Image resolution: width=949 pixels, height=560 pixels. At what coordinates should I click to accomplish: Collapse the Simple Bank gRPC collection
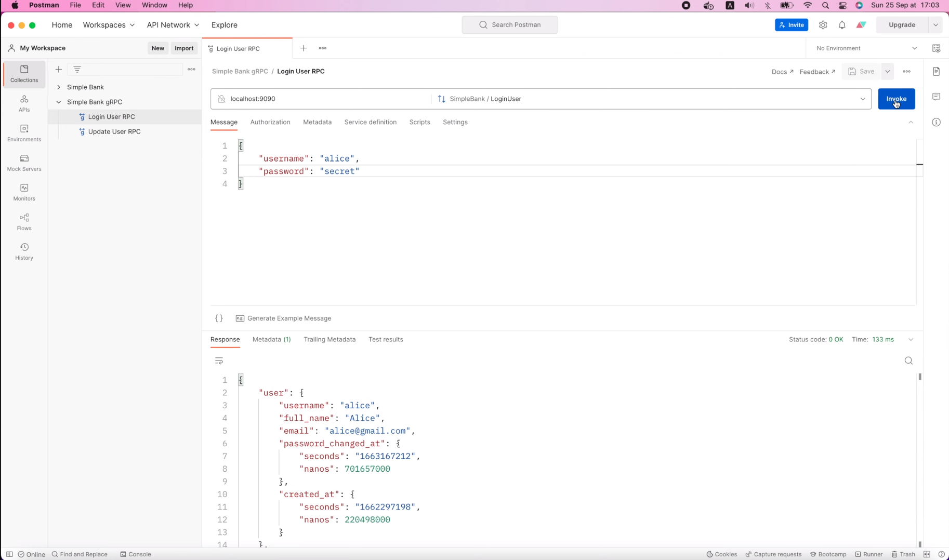(x=59, y=102)
